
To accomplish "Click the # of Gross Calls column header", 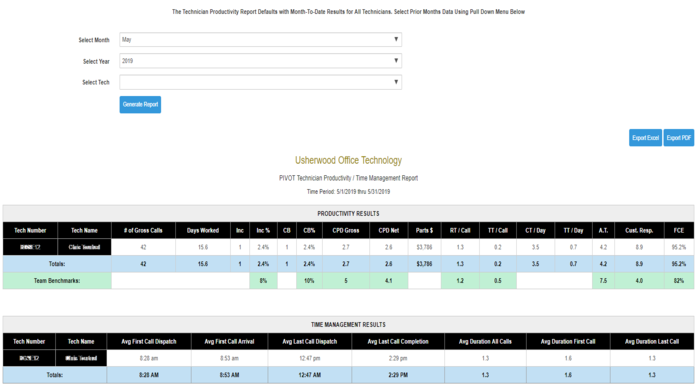I will (x=143, y=230).
